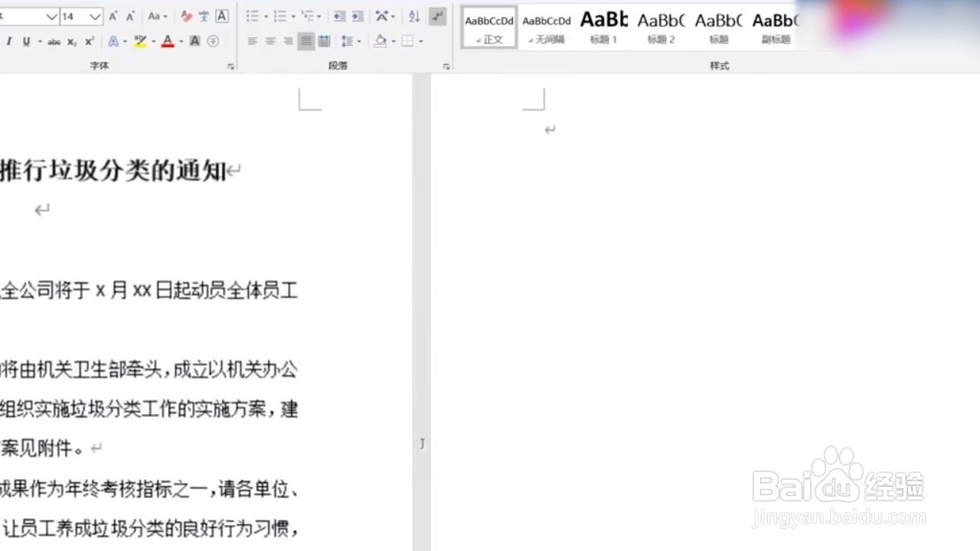
Task: Toggle underline formatting
Action: coord(26,41)
